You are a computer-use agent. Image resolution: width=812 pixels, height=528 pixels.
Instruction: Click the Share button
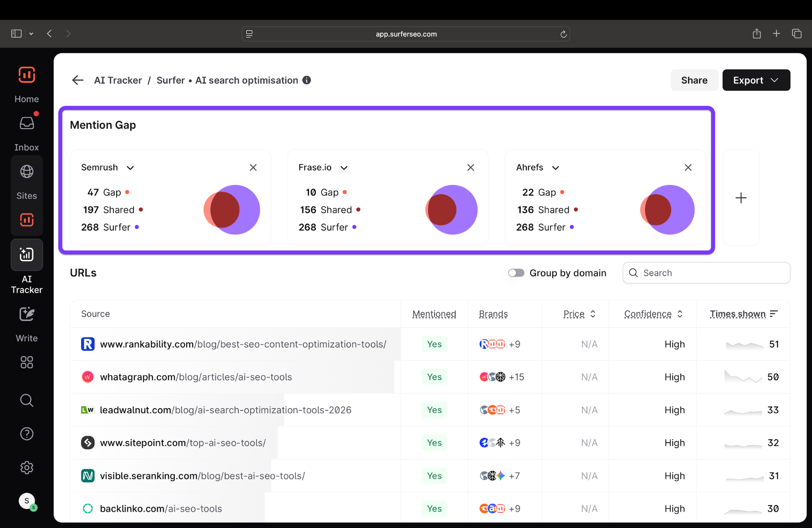point(694,80)
